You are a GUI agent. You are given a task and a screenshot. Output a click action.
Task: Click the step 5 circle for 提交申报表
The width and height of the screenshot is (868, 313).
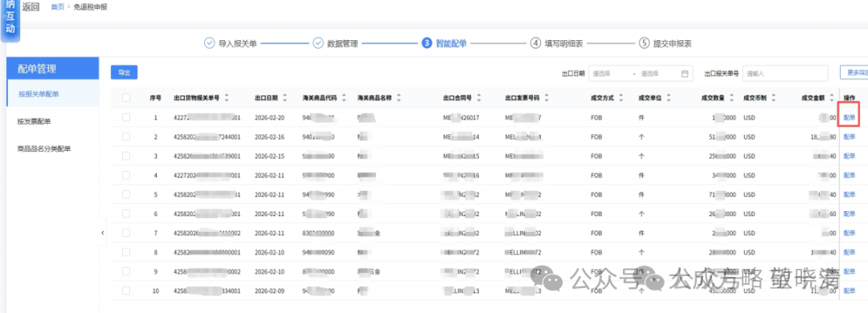point(644,43)
